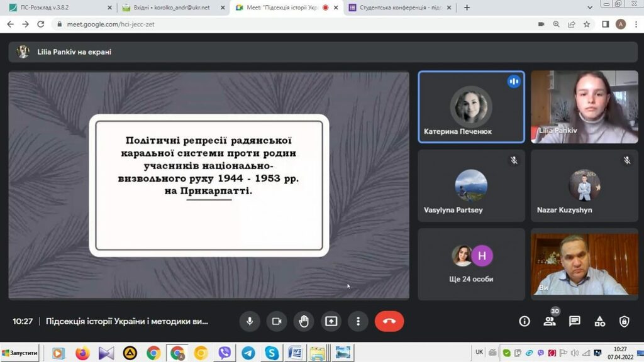Raise your hand in the meeting
The width and height of the screenshot is (644, 362).
click(x=304, y=321)
